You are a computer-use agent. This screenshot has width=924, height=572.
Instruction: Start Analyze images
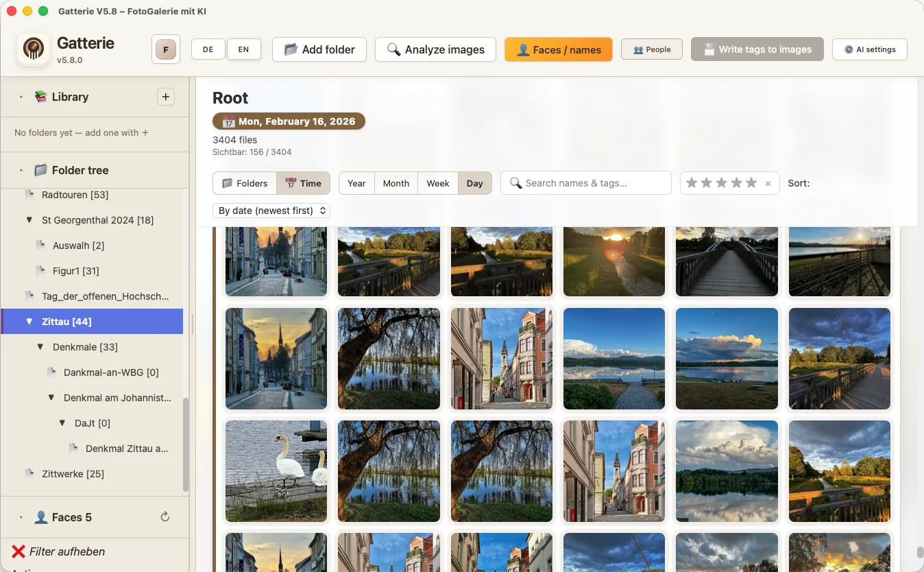435,49
